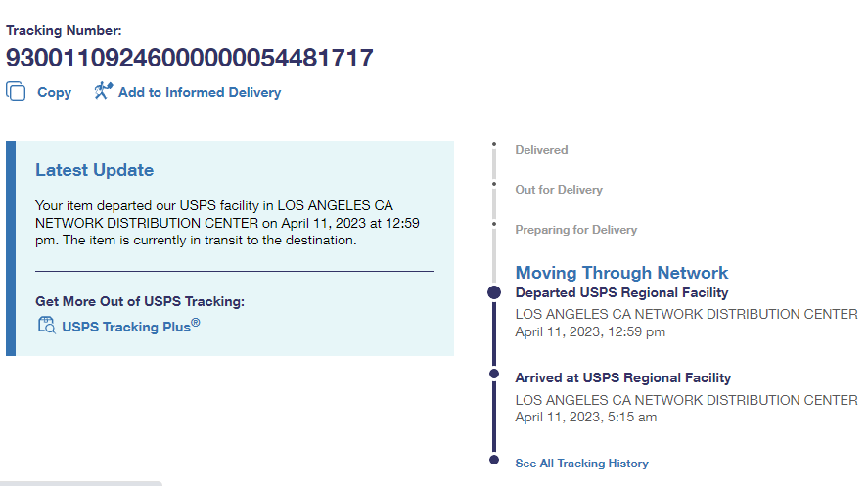Open See All Tracking History
The height and width of the screenshot is (486, 868).
(581, 464)
